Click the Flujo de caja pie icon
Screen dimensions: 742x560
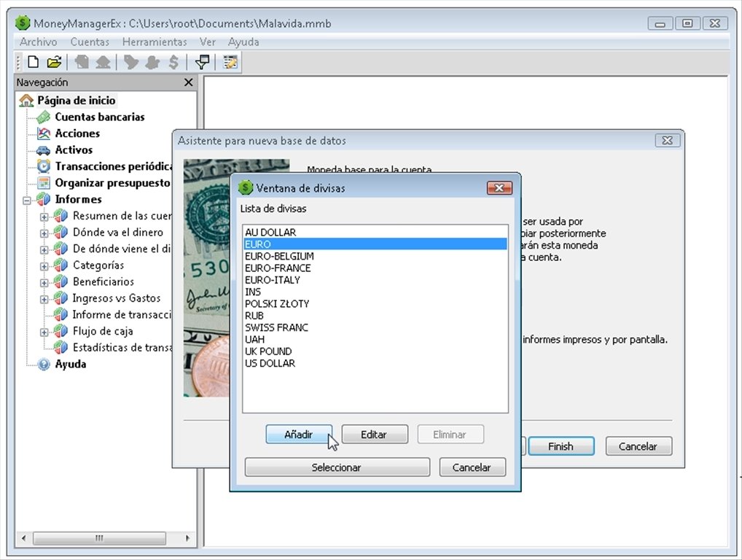60,331
